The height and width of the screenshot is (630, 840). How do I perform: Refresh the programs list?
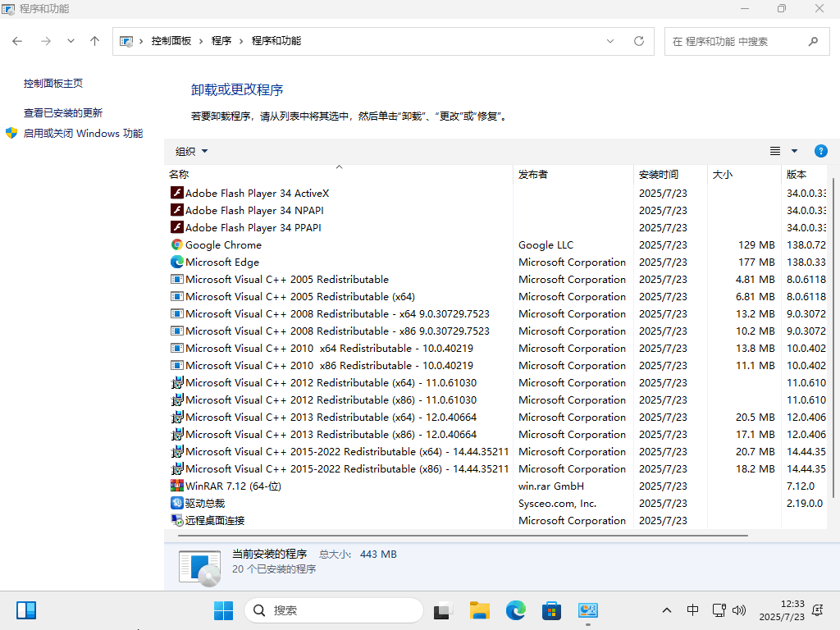click(x=638, y=41)
